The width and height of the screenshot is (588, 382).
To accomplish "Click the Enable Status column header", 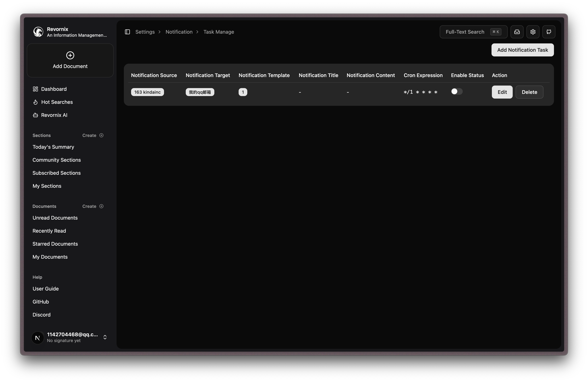I will click(467, 75).
